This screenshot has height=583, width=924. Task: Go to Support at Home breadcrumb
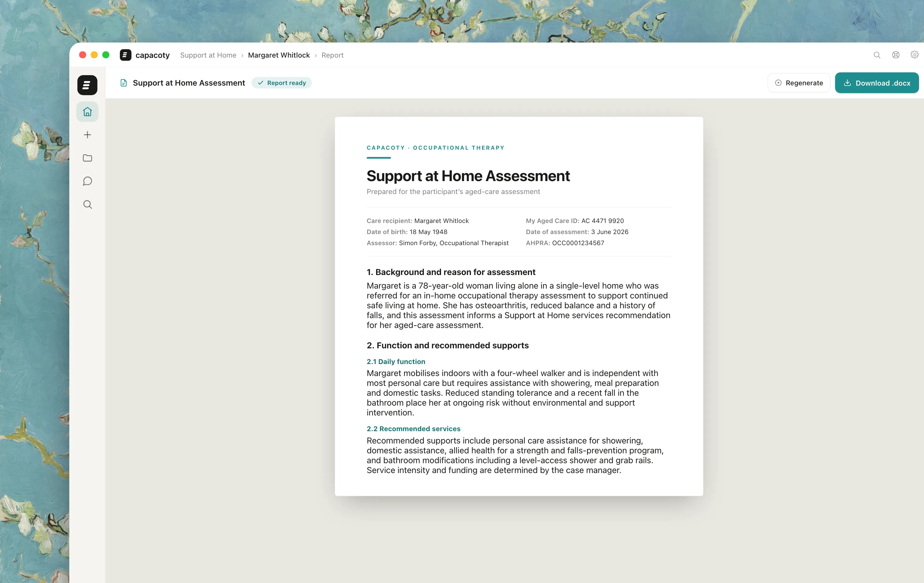coord(208,55)
